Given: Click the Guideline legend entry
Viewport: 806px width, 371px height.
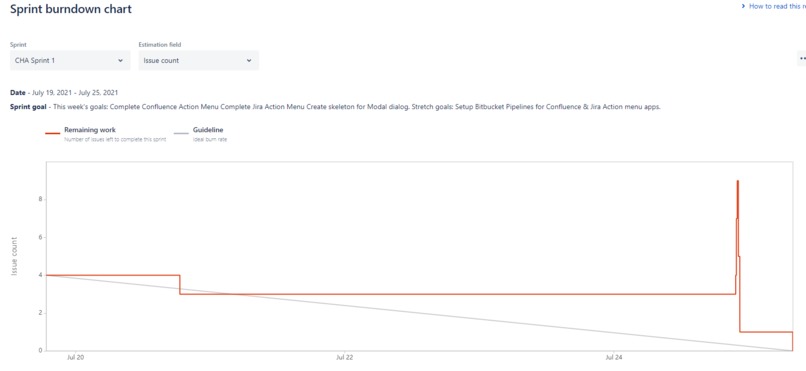Looking at the screenshot, I should point(200,134).
